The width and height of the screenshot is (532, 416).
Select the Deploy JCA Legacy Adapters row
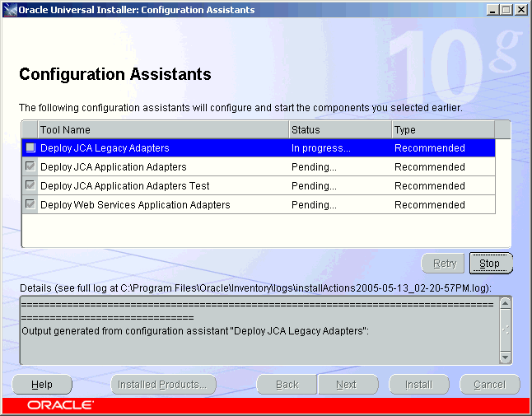pyautogui.click(x=259, y=147)
